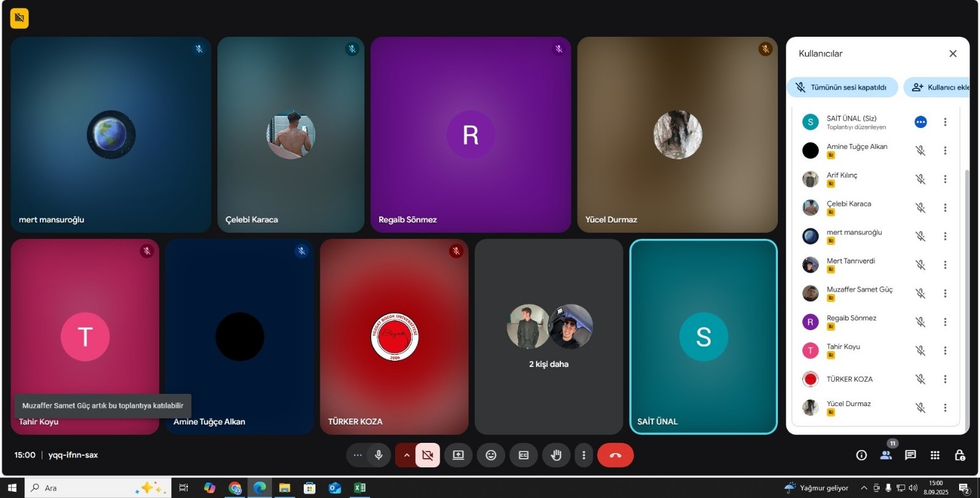The image size is (980, 498).
Task: Expand video settings arrow beside camera button
Action: pyautogui.click(x=406, y=455)
